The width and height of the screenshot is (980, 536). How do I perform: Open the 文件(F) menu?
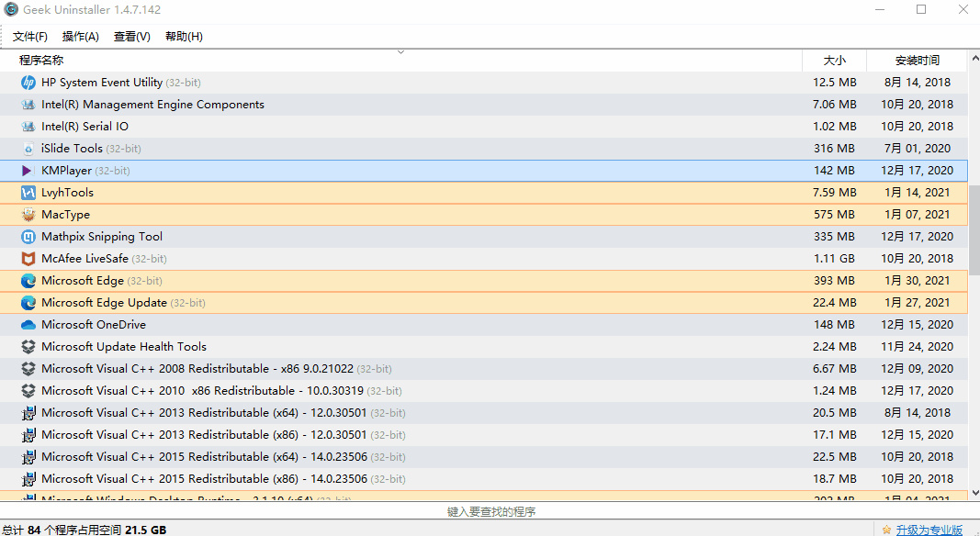tap(30, 36)
